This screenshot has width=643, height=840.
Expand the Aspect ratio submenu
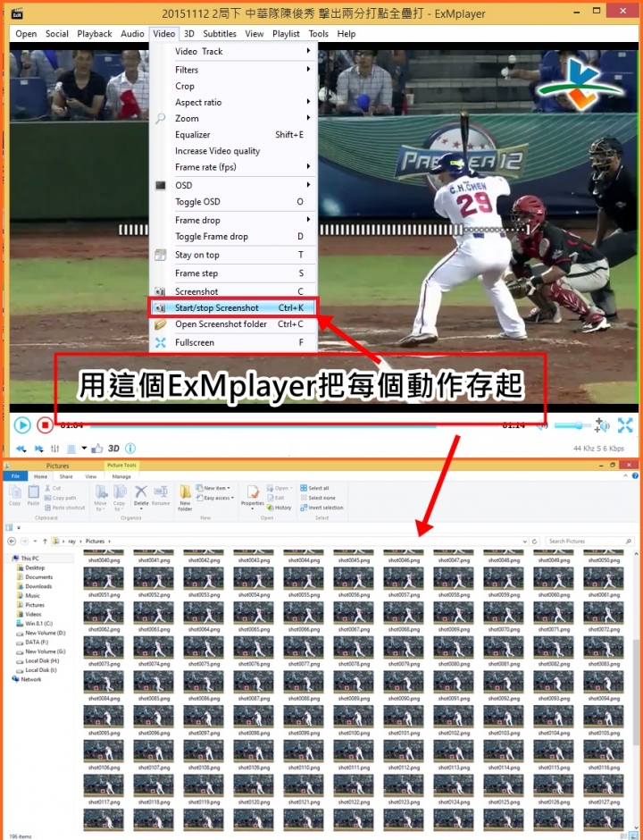point(233,103)
